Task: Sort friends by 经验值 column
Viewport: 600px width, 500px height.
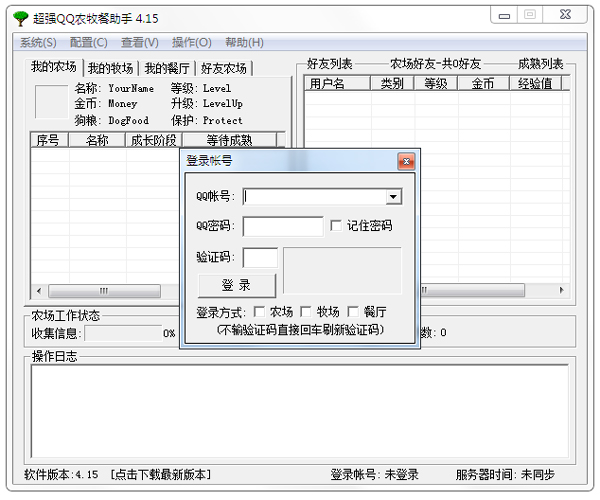Action: (x=535, y=83)
